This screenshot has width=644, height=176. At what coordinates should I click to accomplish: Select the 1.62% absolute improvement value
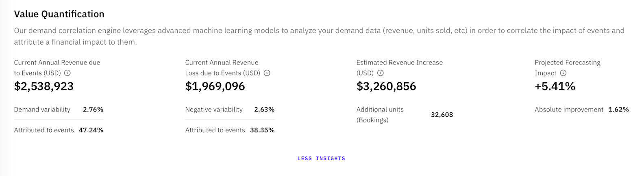click(x=619, y=109)
